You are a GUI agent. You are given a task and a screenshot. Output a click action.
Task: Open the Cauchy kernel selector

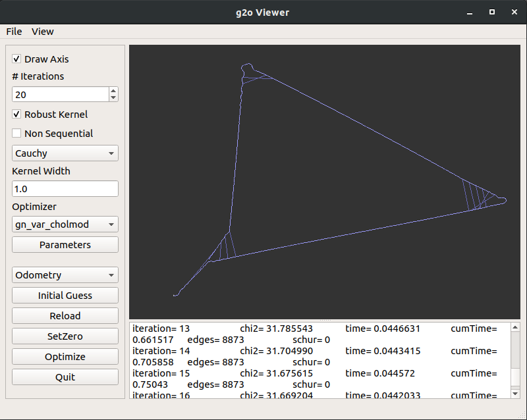coord(65,153)
